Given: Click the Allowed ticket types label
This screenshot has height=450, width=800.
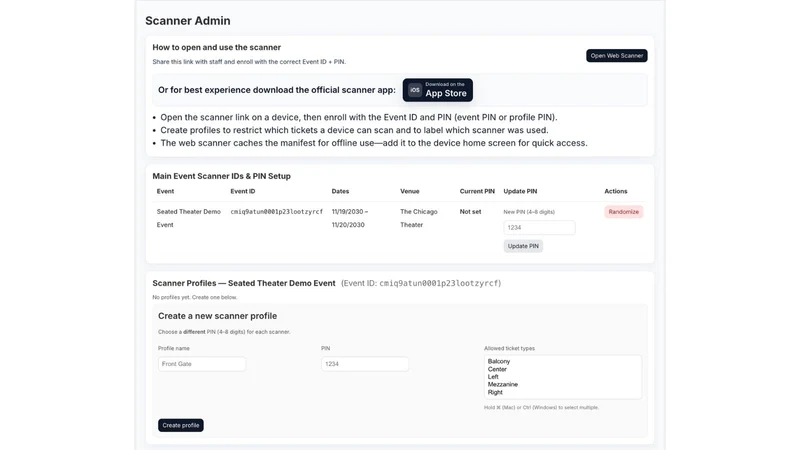Looking at the screenshot, I should 509,348.
